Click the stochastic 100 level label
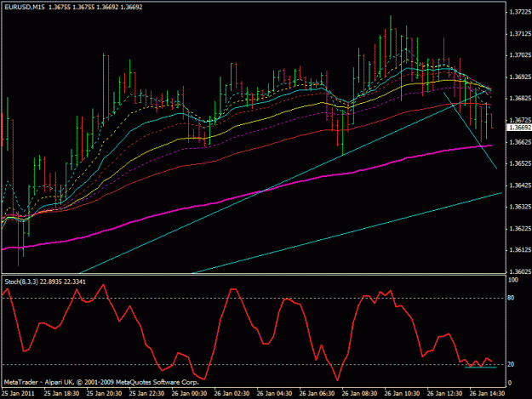Image resolution: width=532 pixels, height=399 pixels. pyautogui.click(x=513, y=280)
